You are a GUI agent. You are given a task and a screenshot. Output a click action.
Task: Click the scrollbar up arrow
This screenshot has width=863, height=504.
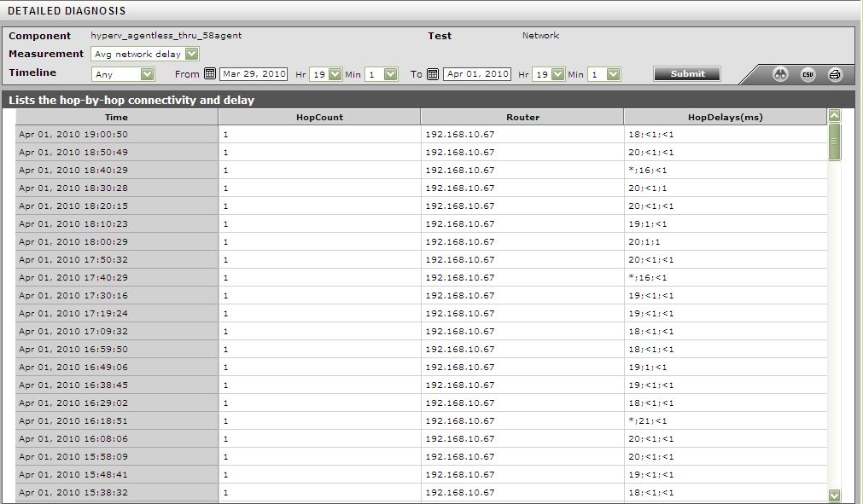pyautogui.click(x=834, y=115)
